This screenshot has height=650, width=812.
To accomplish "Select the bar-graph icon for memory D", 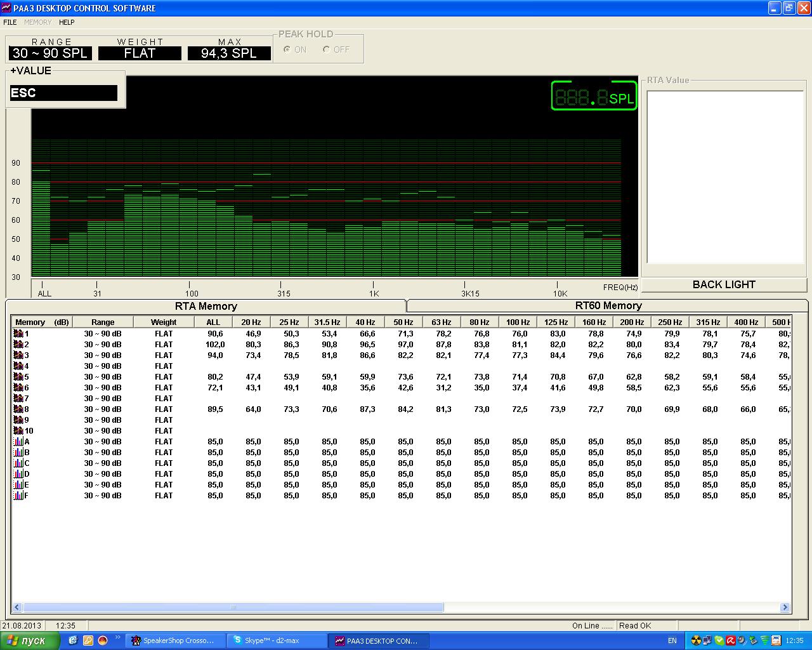I will [x=18, y=474].
